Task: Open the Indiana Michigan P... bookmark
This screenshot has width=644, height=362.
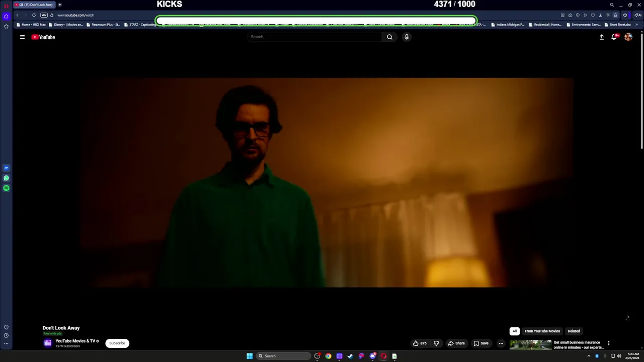Action: (x=508, y=25)
